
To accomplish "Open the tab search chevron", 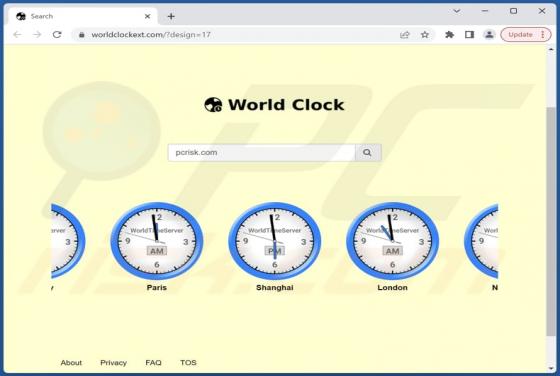I will click(x=456, y=11).
